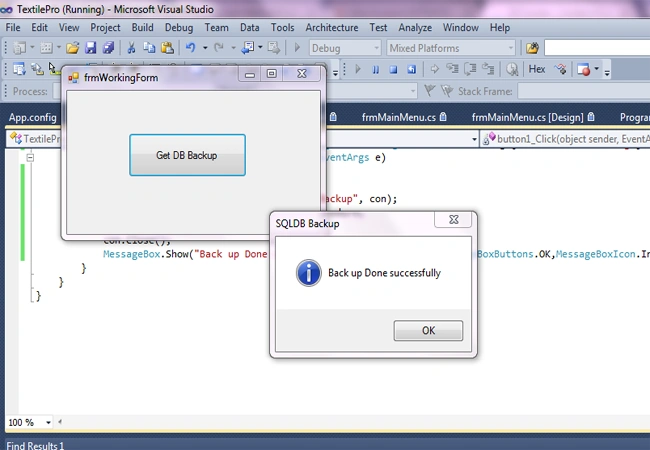Click the Undo arrow icon

(191, 48)
